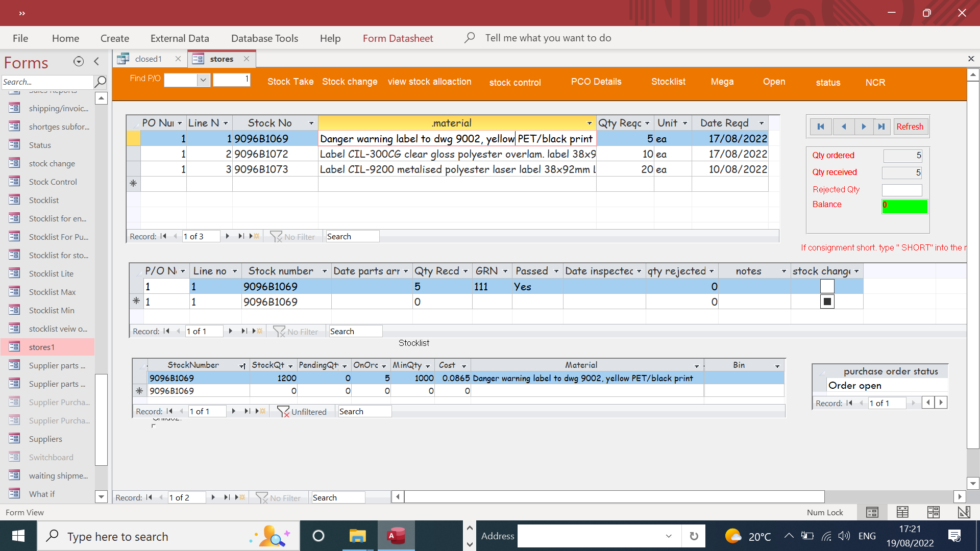Open File Explorer from the taskbar
This screenshot has width=980, height=551.
coord(357,536)
